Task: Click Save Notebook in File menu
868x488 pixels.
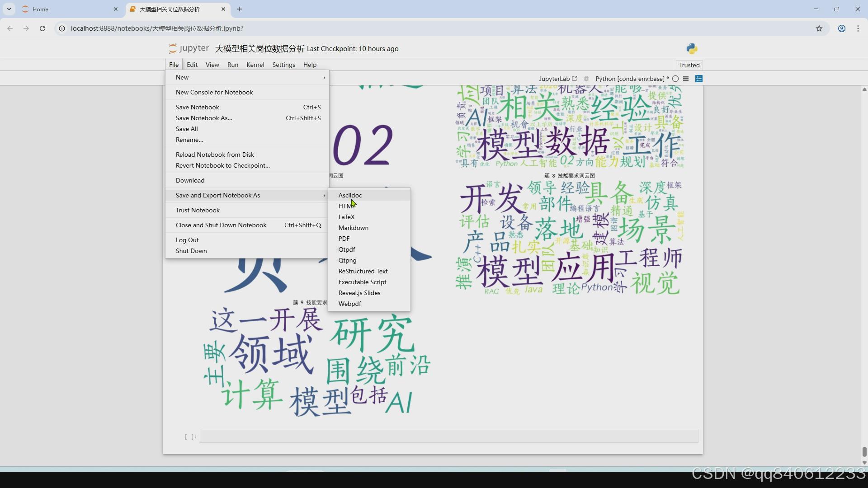Action: click(198, 107)
